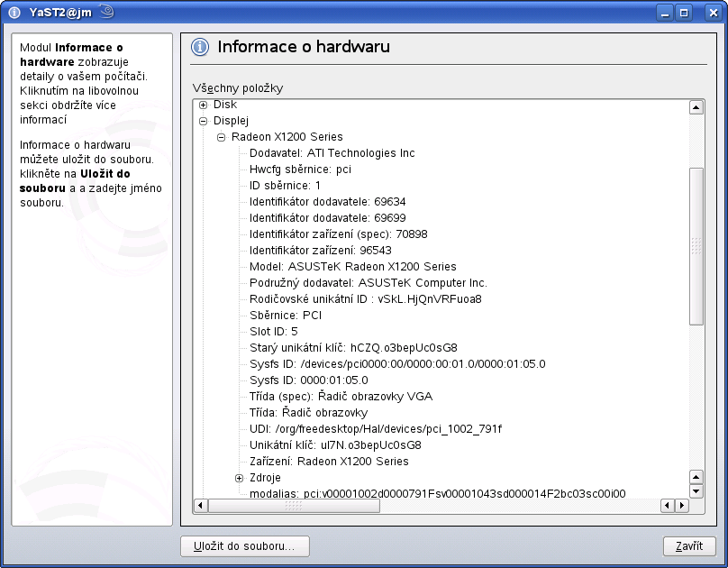Select the Sysfs ID: 0000:01:05.0 row
The width and height of the screenshot is (728, 568).
tap(309, 380)
